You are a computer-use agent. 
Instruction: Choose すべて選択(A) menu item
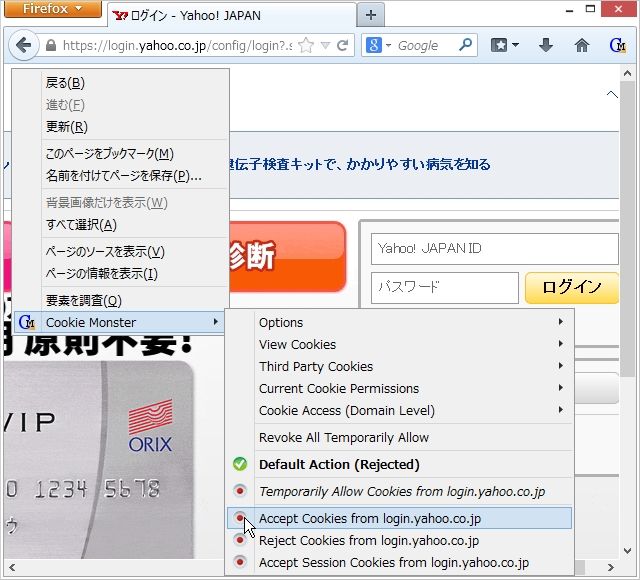pyautogui.click(x=121, y=224)
